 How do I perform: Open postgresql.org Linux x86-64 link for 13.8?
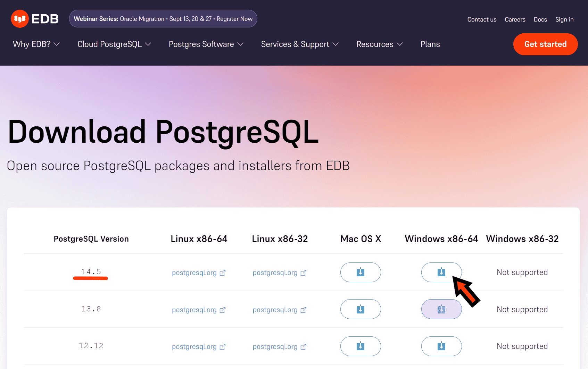(199, 310)
